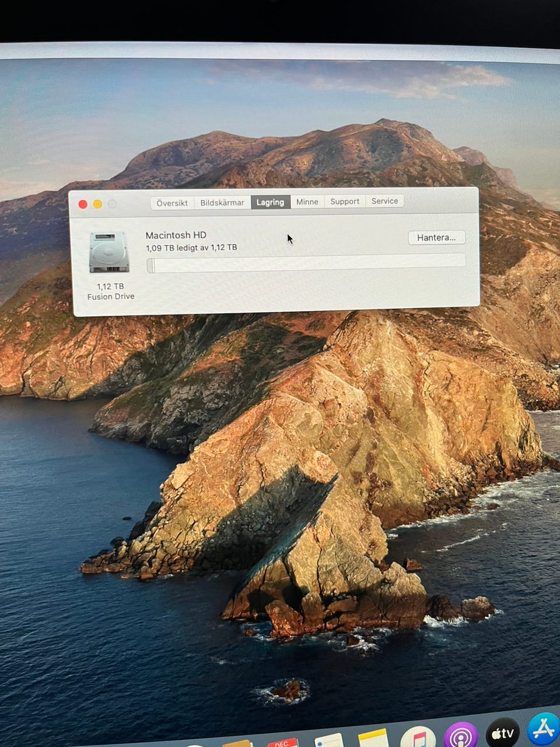Select the Lagring tab
The width and height of the screenshot is (560, 747).
point(270,202)
